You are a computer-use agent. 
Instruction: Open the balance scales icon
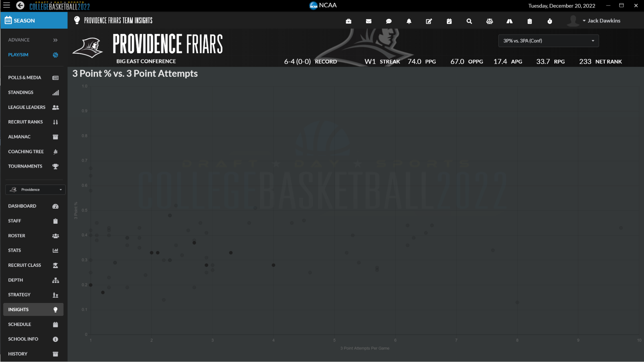[489, 21]
